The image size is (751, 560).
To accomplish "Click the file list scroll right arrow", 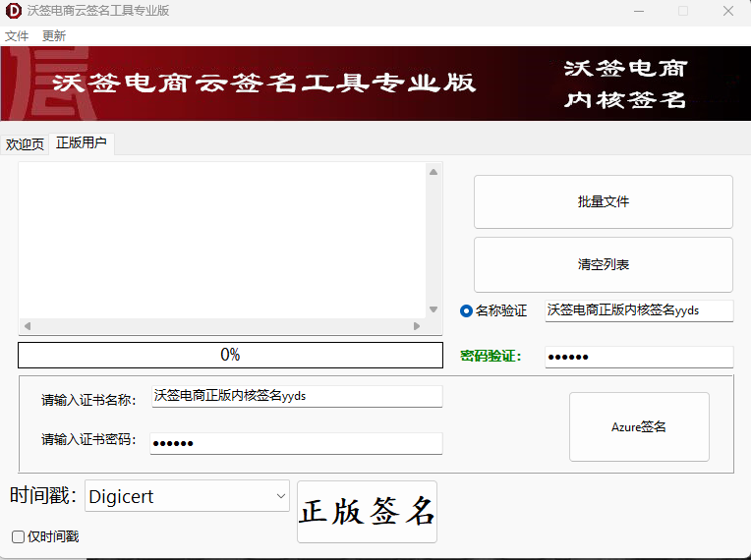I will (x=417, y=326).
